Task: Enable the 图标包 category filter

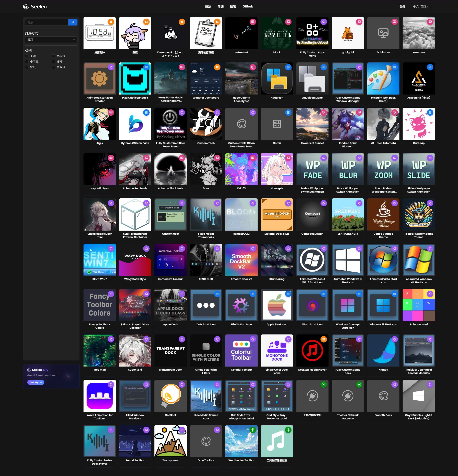Action: tap(53, 56)
